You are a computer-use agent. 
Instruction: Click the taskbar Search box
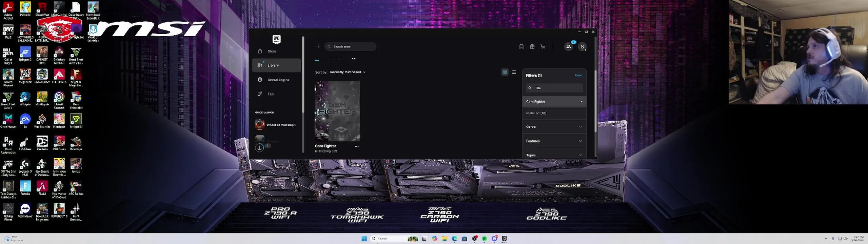click(x=395, y=239)
